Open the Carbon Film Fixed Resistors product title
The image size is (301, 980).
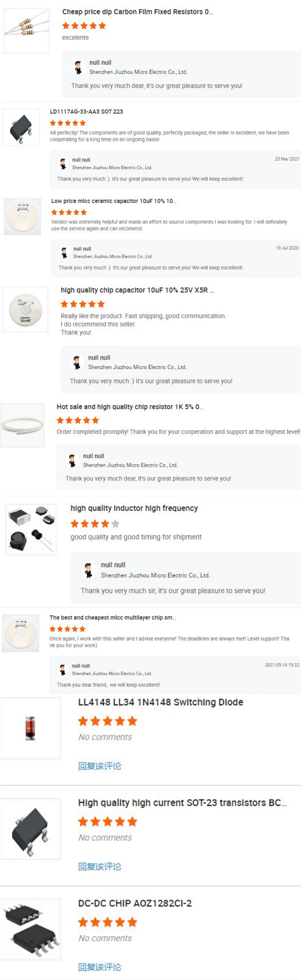(137, 12)
